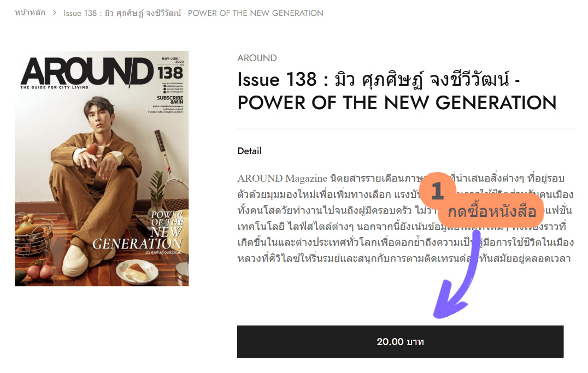This screenshot has width=588, height=373.
Task: Click the cover's italic GENERATION headline
Action: tap(137, 244)
